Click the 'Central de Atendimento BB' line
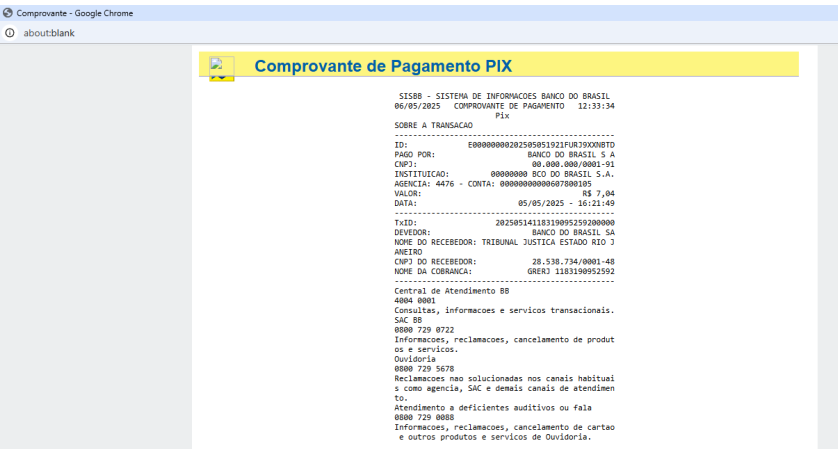Image resolution: width=838 pixels, height=449 pixels. click(x=452, y=291)
